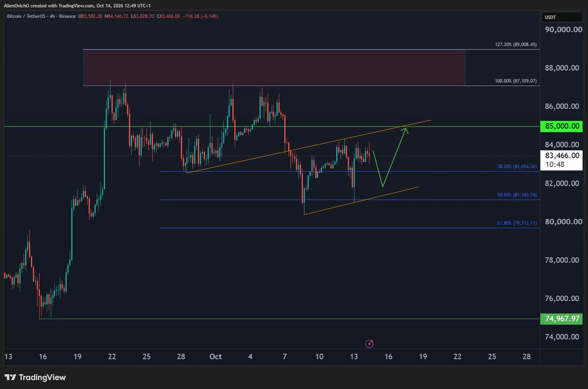Select the shaded red resistance zone
The width and height of the screenshot is (588, 389).
coord(274,68)
